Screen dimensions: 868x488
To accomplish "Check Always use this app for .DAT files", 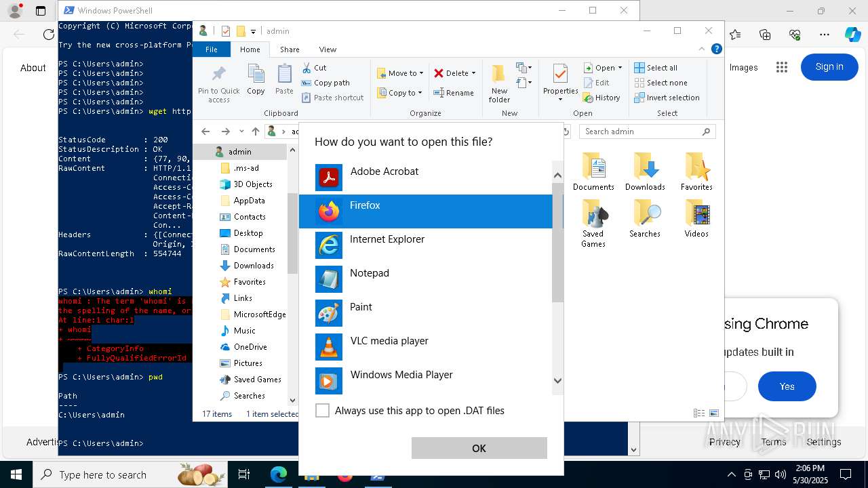I will coord(323,411).
